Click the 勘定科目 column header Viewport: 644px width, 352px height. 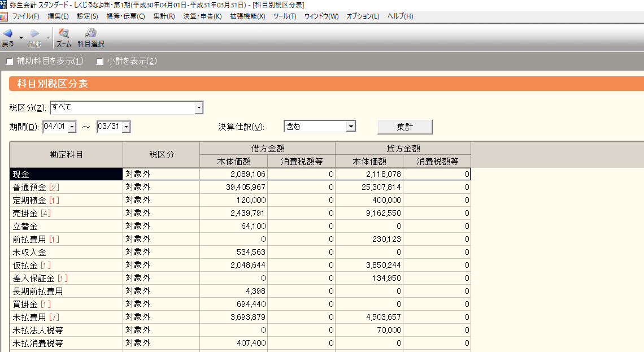tap(66, 154)
